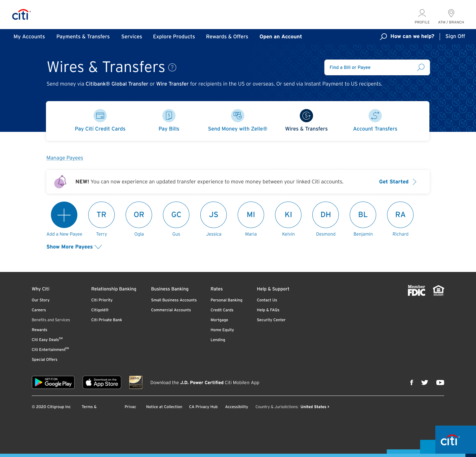Click the Manage Payees link
Viewport: 476px width, 457px height.
click(x=65, y=158)
